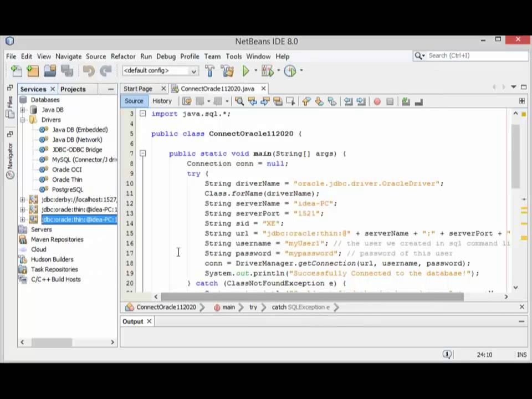Click the main breadcrumb in navigation bar
532x399 pixels.
[228, 307]
